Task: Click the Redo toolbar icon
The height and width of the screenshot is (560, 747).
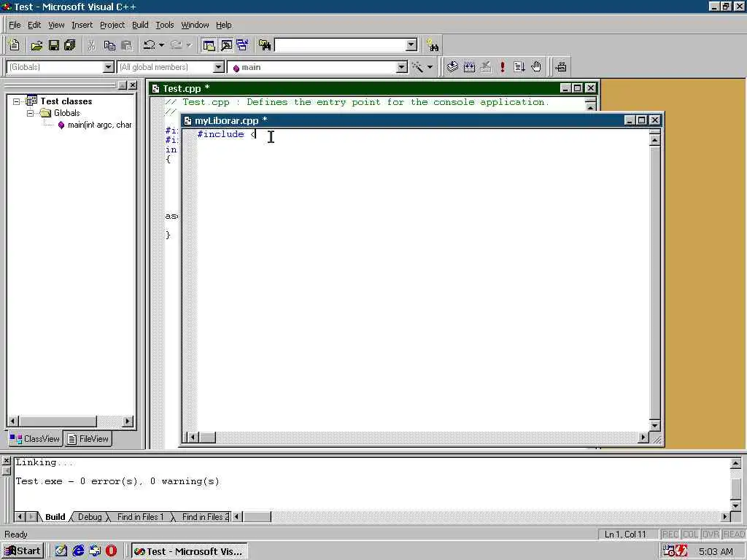Action: 177,45
